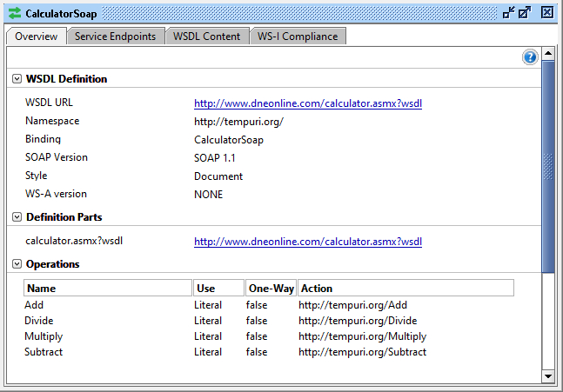This screenshot has width=563, height=392.
Task: Sort operations by Name column header
Action: (x=108, y=288)
